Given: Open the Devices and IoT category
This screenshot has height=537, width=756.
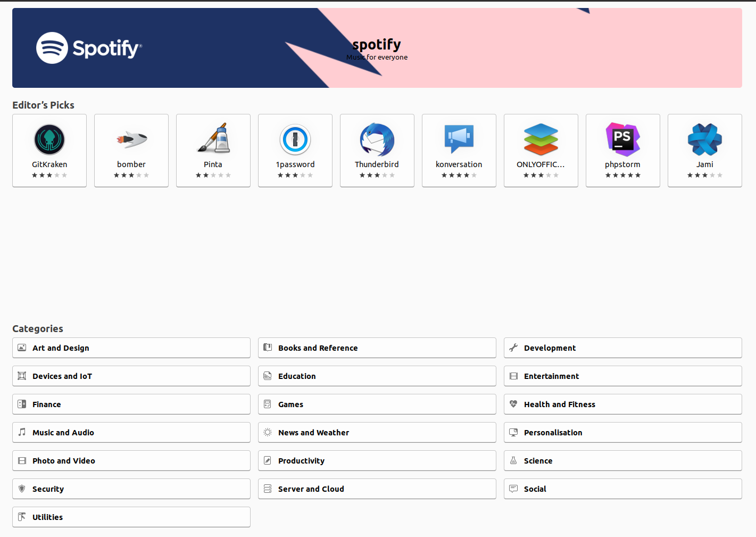Looking at the screenshot, I should click(x=131, y=376).
